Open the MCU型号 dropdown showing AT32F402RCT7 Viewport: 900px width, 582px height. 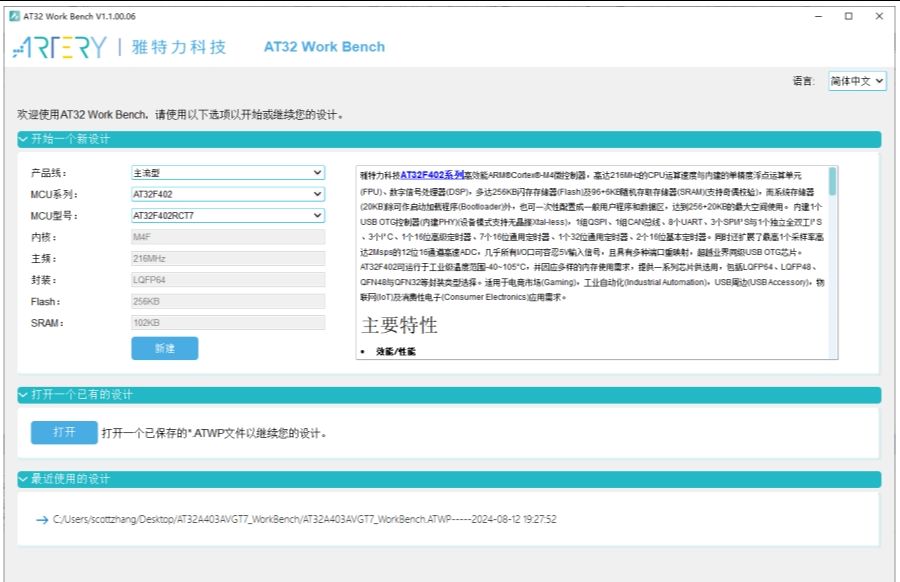[x=228, y=215]
